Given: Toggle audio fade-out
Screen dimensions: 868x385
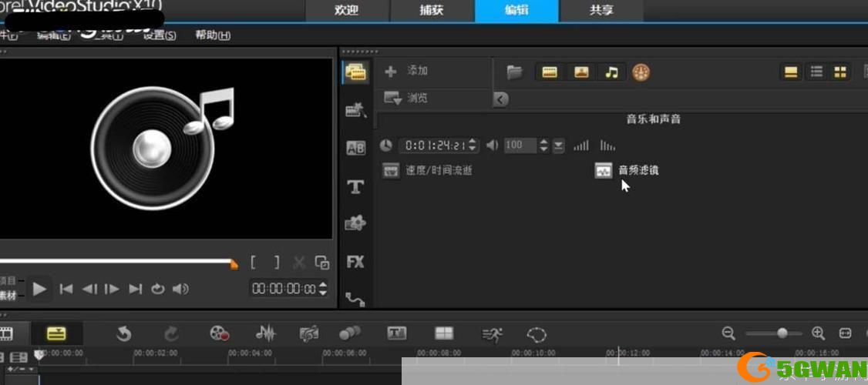Looking at the screenshot, I should (x=607, y=146).
